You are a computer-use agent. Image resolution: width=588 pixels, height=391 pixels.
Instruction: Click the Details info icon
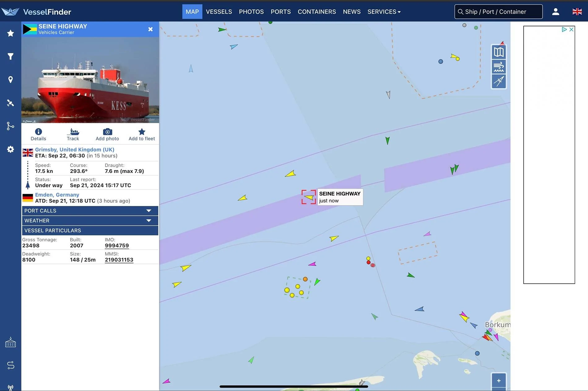coord(38,135)
